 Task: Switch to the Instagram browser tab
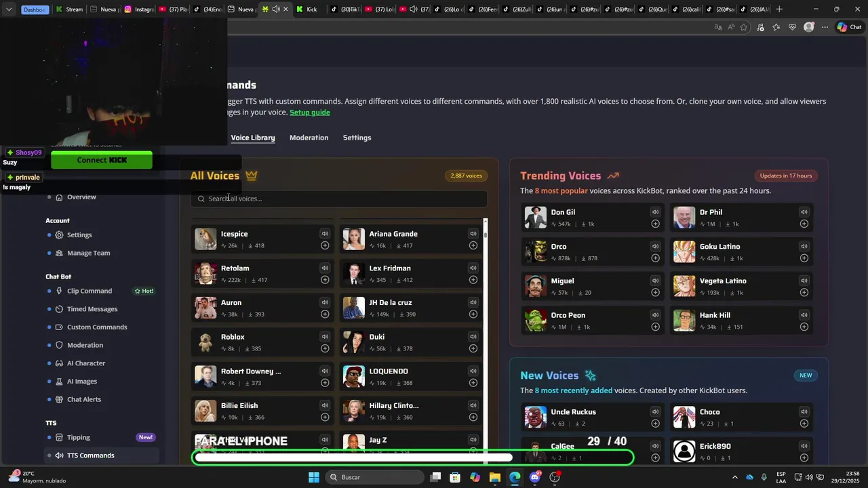[139, 9]
